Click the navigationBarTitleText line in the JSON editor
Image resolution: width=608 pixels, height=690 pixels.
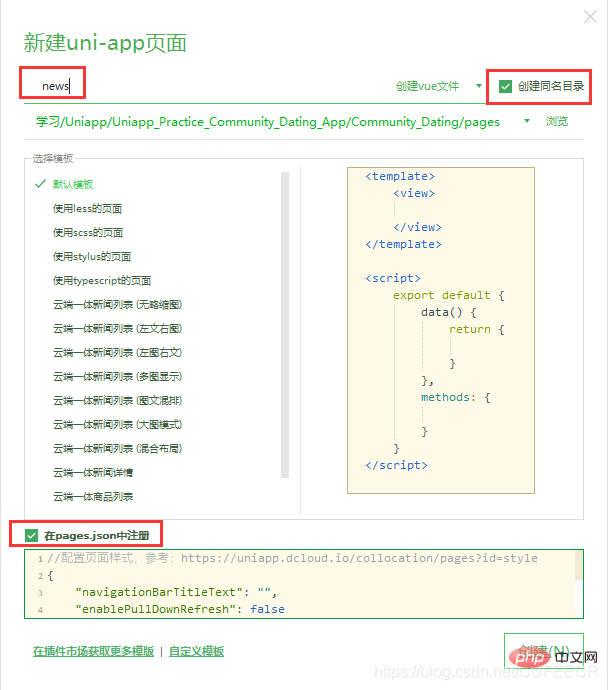point(176,592)
